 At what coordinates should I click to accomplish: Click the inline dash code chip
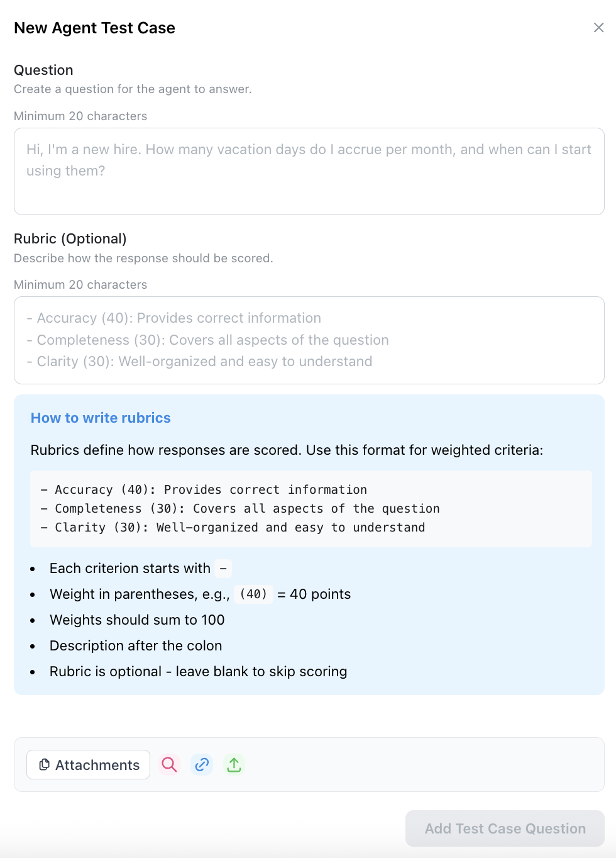(x=223, y=569)
